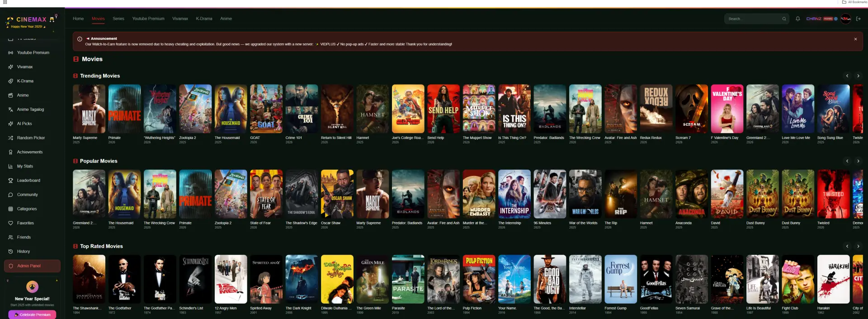Go to the Home tab
The image size is (868, 319).
(x=78, y=19)
